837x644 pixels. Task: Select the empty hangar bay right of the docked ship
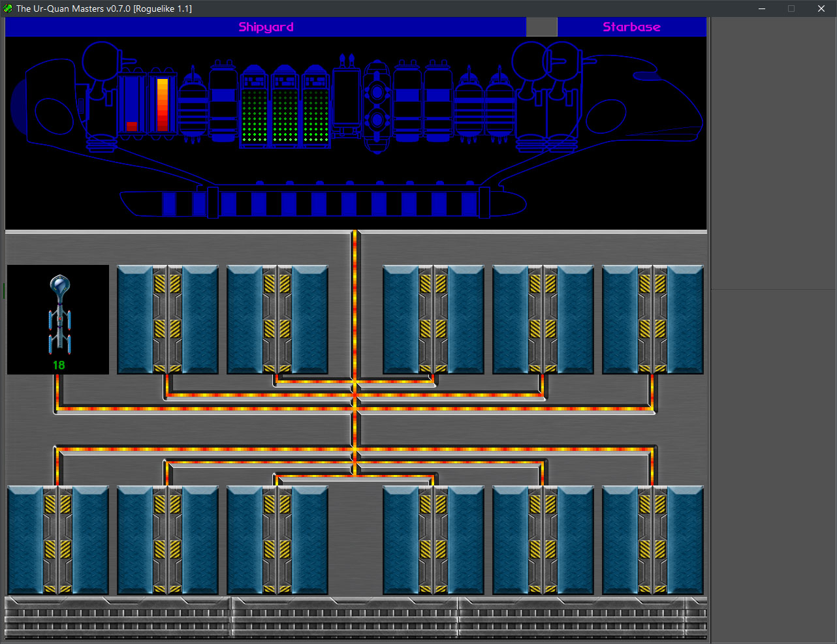point(168,319)
